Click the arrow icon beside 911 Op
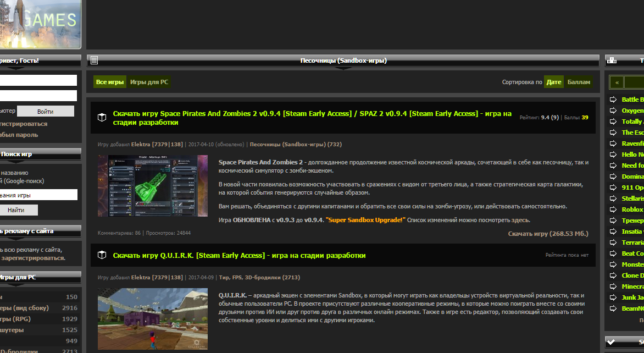Screen dimensions: 644x353 613,187
